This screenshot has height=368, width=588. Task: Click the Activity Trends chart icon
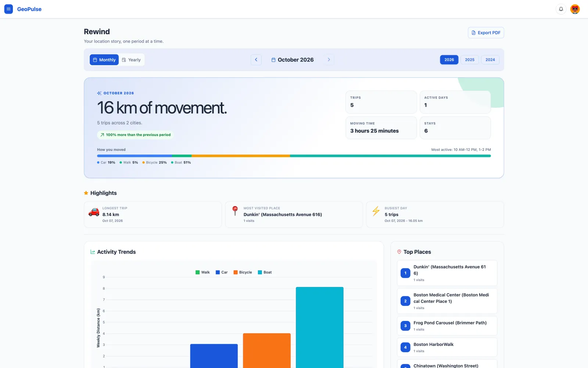tap(93, 252)
